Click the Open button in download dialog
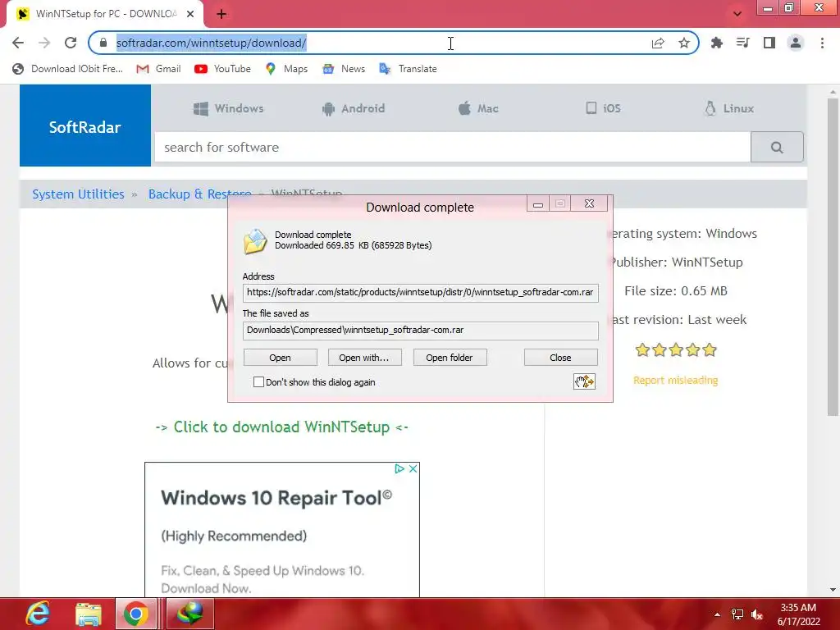The height and width of the screenshot is (630, 840). pyautogui.click(x=281, y=358)
